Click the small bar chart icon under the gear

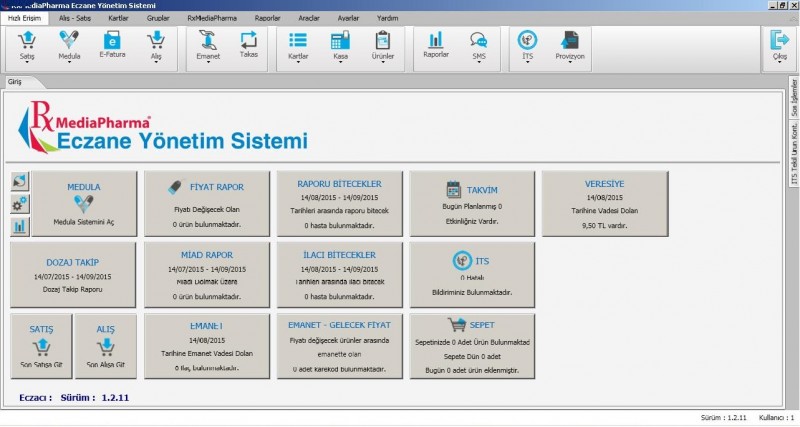(x=20, y=226)
